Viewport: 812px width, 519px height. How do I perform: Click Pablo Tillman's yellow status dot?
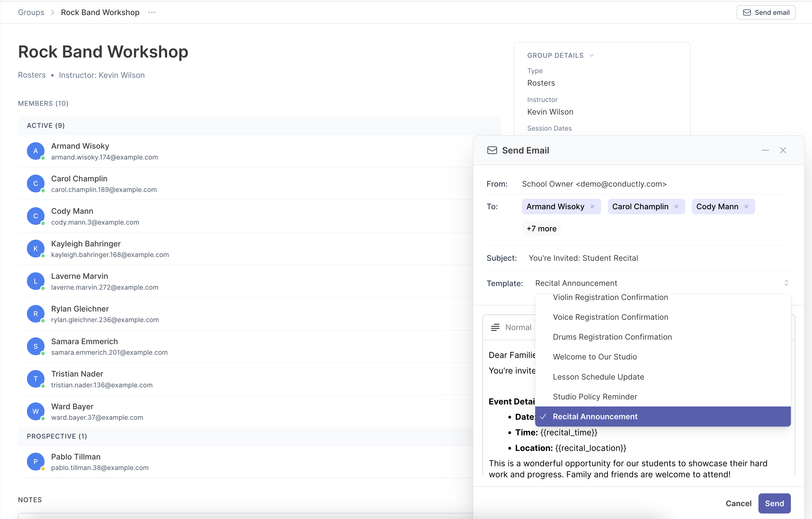42,469
